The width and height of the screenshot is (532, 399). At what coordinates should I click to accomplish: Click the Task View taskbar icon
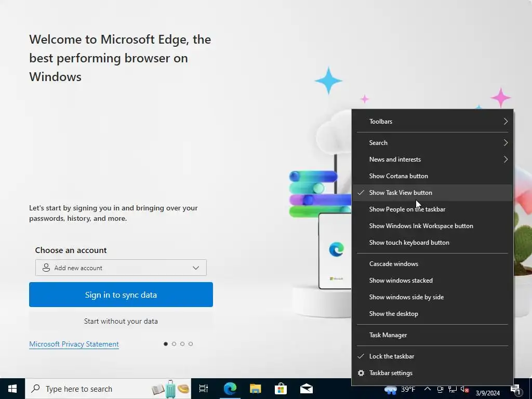(x=204, y=389)
